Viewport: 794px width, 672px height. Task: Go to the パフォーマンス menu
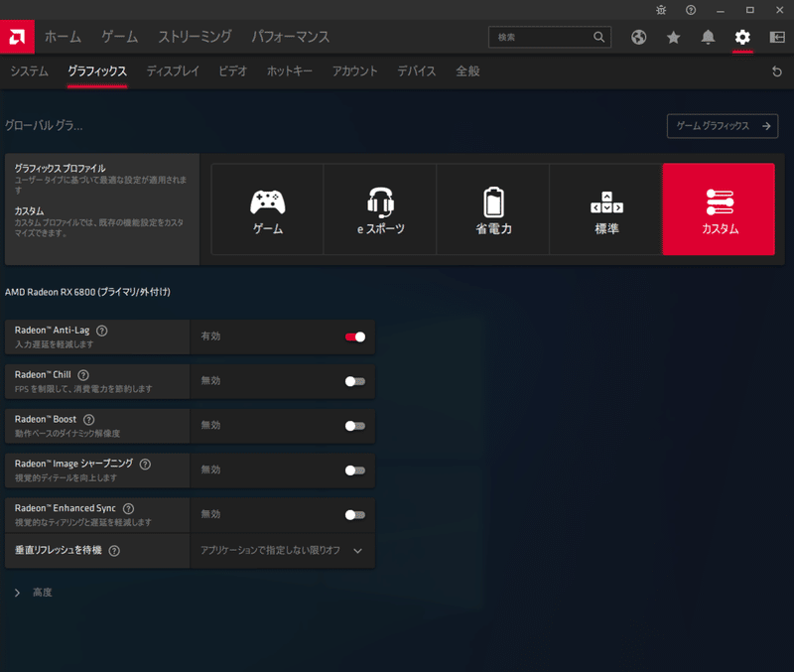(x=291, y=37)
